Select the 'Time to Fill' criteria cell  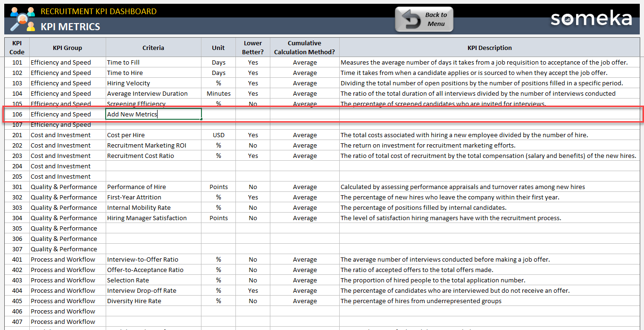point(153,62)
